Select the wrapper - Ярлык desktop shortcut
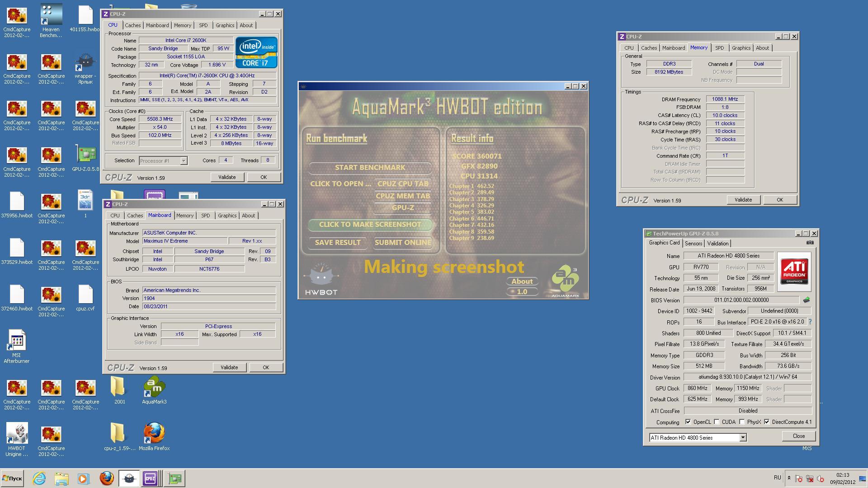Screen dimensions: 868x488 click(x=85, y=68)
